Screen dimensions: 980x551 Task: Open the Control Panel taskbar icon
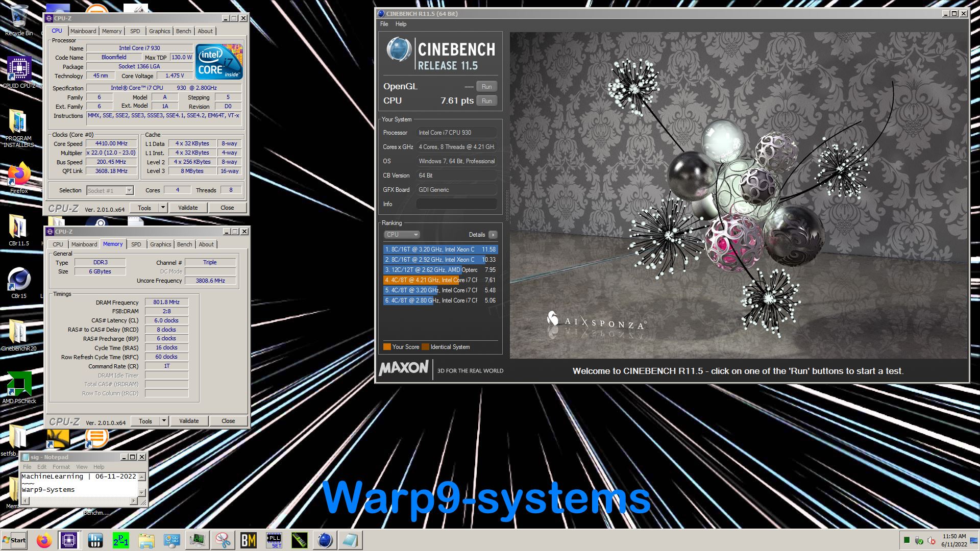(171, 540)
